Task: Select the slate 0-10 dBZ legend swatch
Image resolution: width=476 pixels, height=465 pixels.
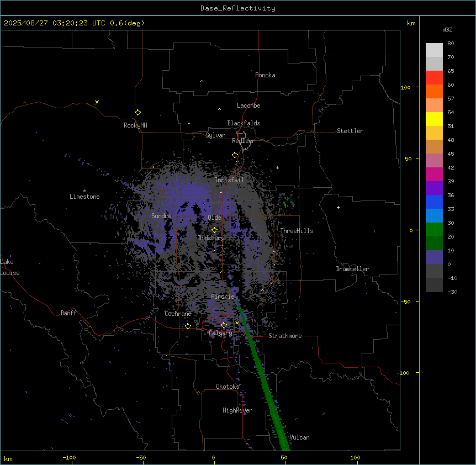Action: point(434,257)
